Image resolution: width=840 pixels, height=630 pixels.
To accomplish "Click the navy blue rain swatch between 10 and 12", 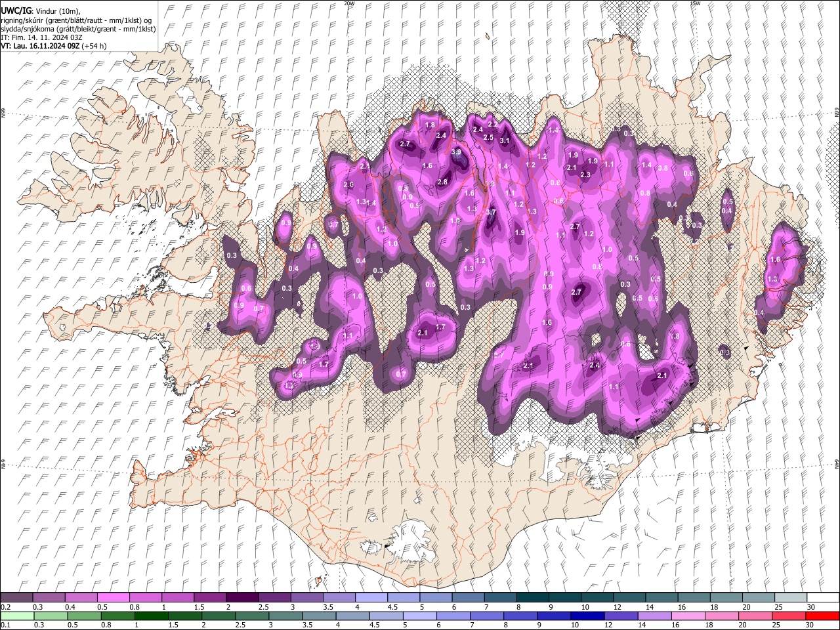I will (587, 616).
